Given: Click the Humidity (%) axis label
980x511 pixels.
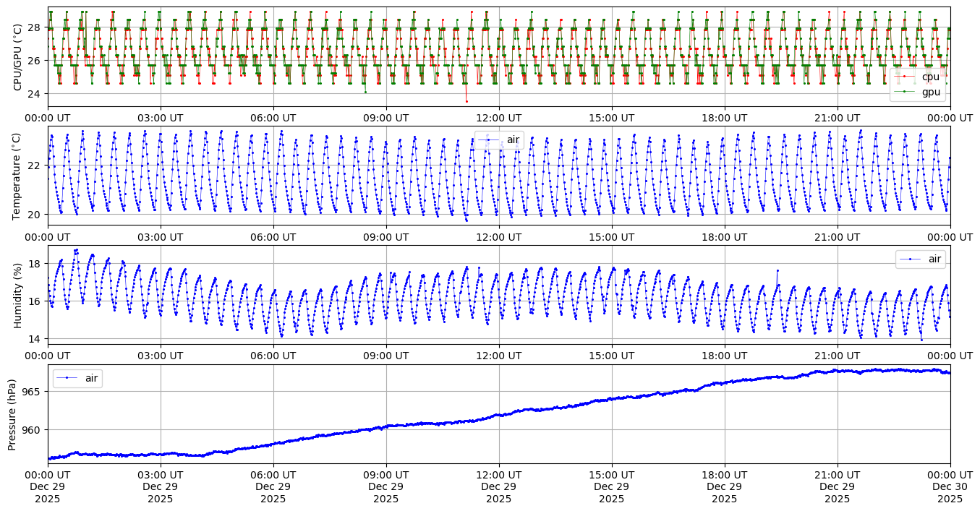Looking at the screenshot, I should click(17, 295).
